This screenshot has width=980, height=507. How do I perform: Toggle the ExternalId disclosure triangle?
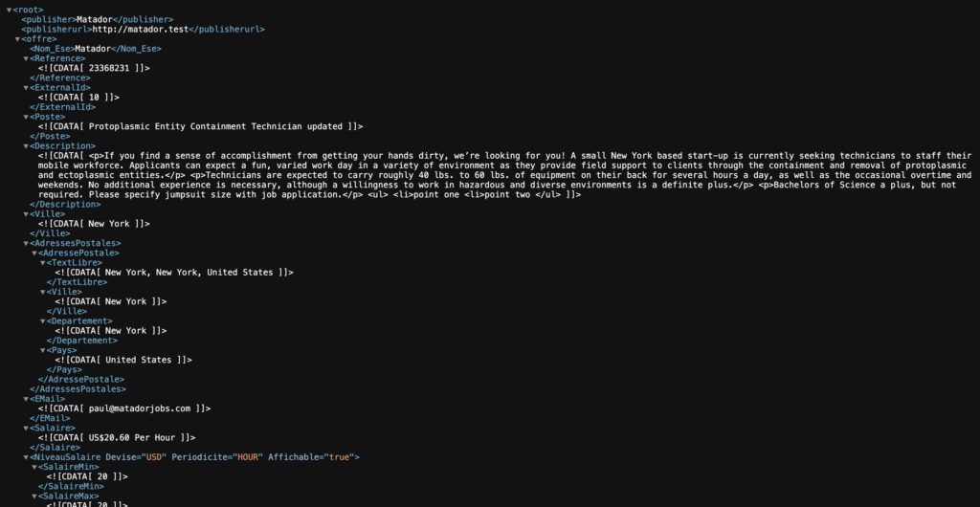(26, 88)
